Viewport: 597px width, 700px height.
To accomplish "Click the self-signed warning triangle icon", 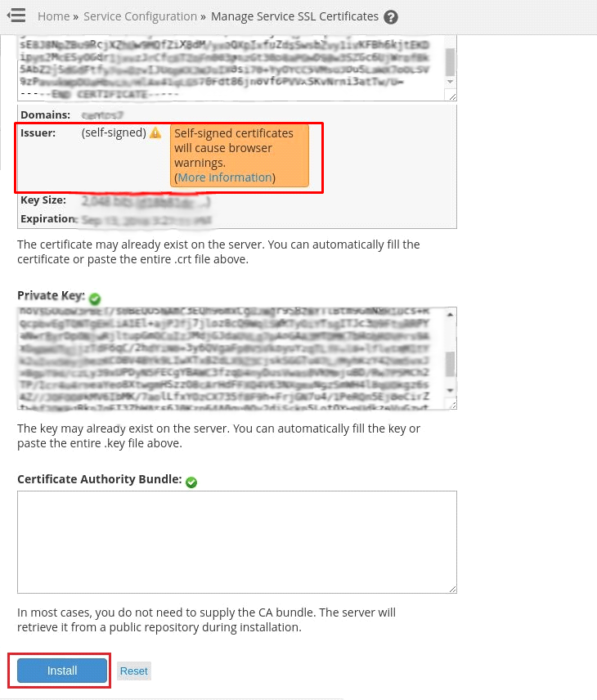I will click(155, 132).
